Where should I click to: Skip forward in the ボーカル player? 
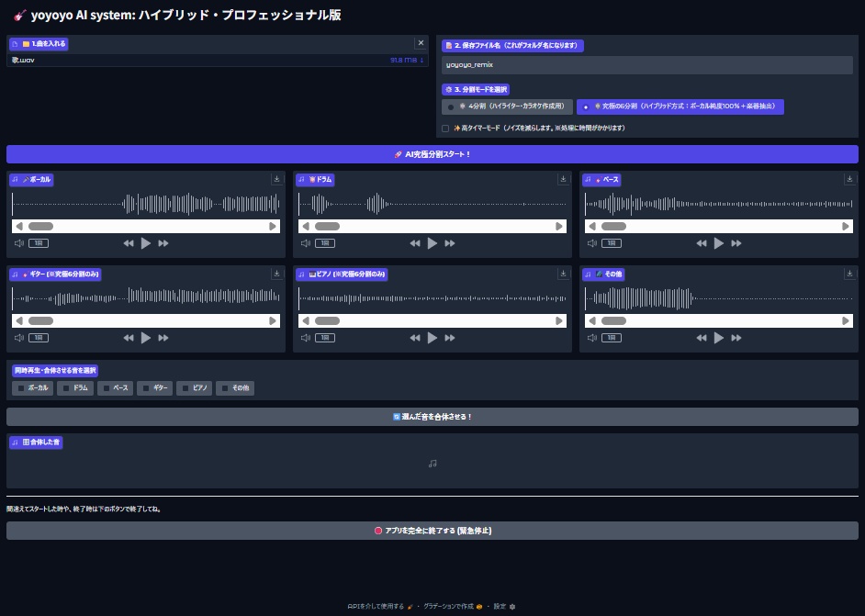[163, 242]
